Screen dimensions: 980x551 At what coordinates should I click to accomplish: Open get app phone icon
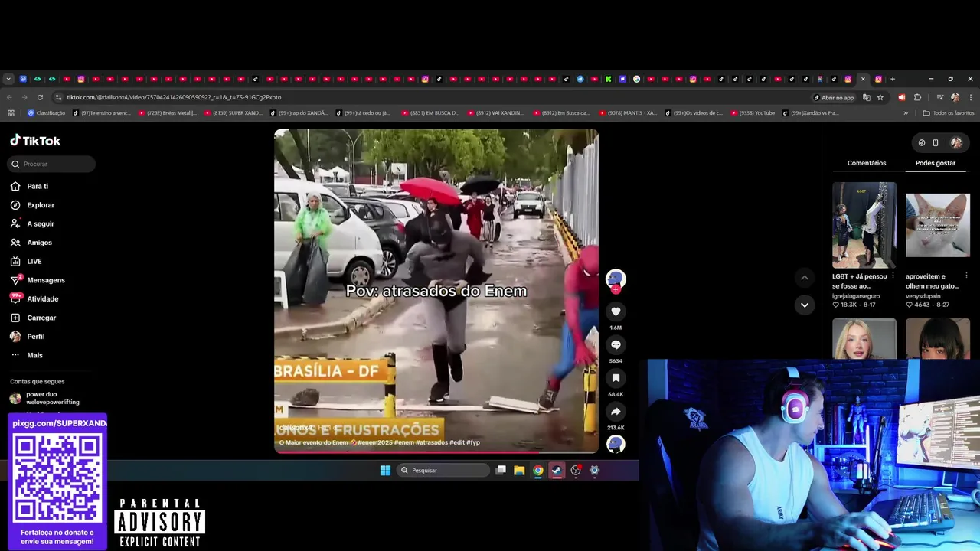(x=936, y=142)
